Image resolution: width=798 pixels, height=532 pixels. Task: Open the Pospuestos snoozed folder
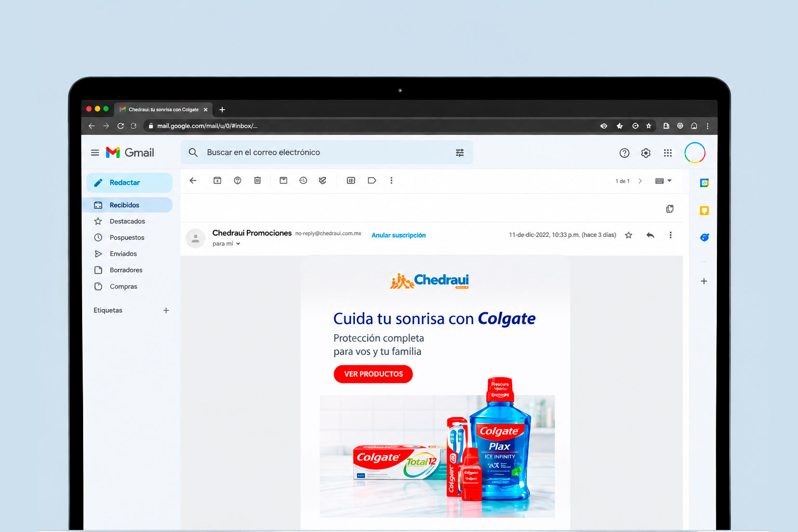click(x=127, y=237)
